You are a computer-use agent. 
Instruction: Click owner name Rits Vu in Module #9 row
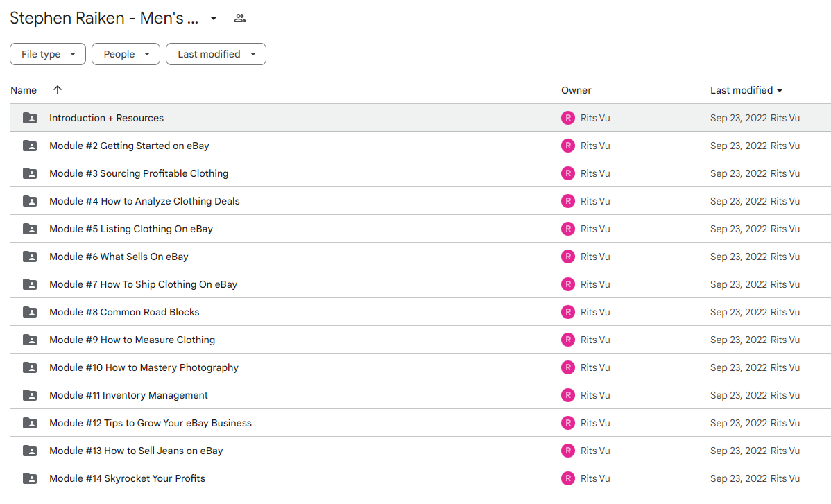click(x=595, y=340)
